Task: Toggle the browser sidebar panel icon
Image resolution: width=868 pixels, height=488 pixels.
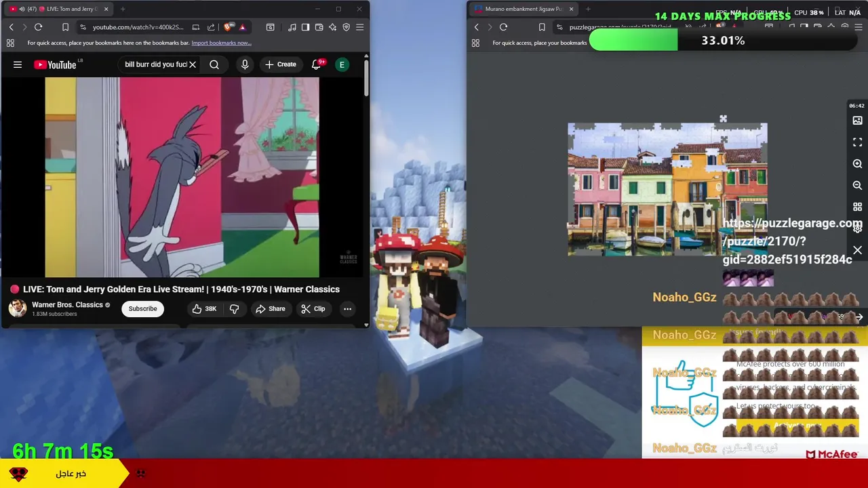Action: click(x=305, y=27)
